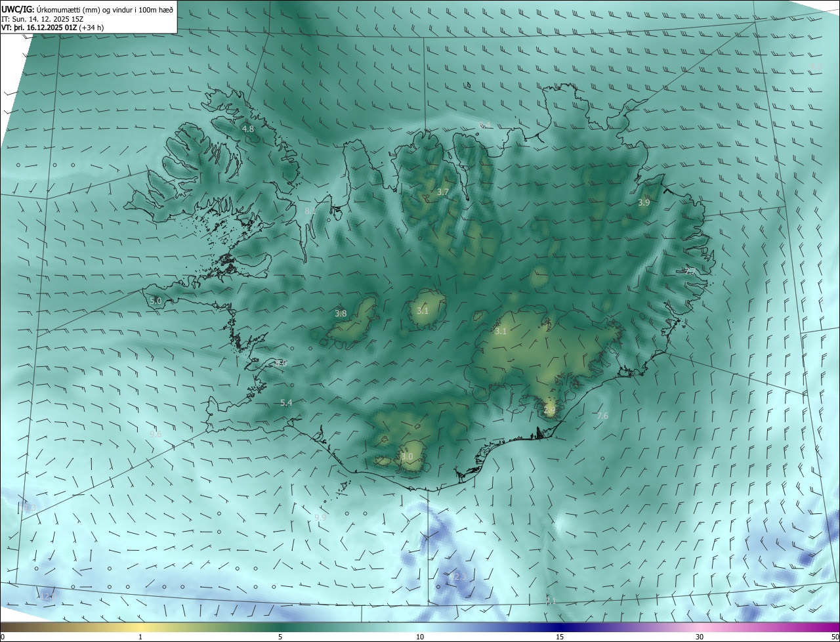Click the colorbar tick label 0

coord(3,637)
